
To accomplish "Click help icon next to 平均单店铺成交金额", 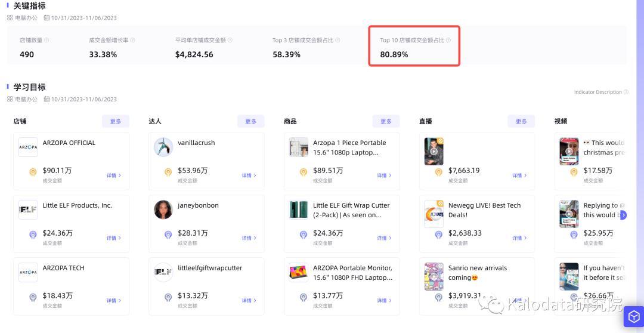I will pyautogui.click(x=230, y=41).
